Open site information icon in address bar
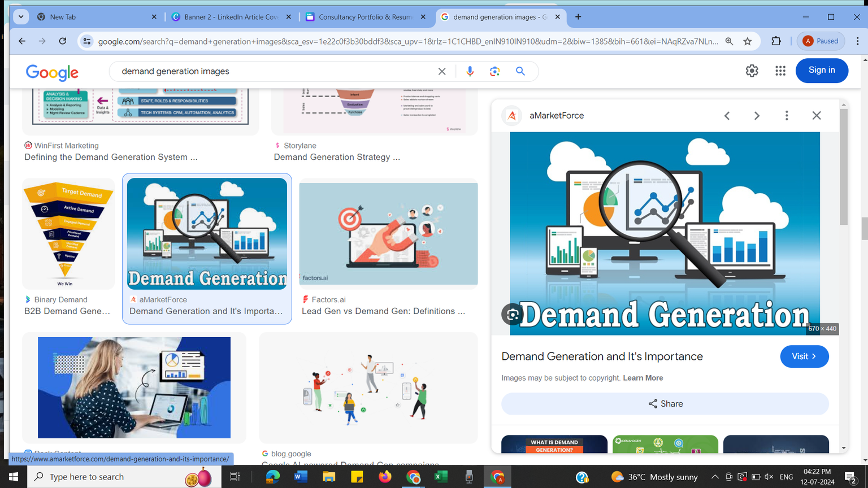The height and width of the screenshot is (488, 868). pyautogui.click(x=86, y=41)
